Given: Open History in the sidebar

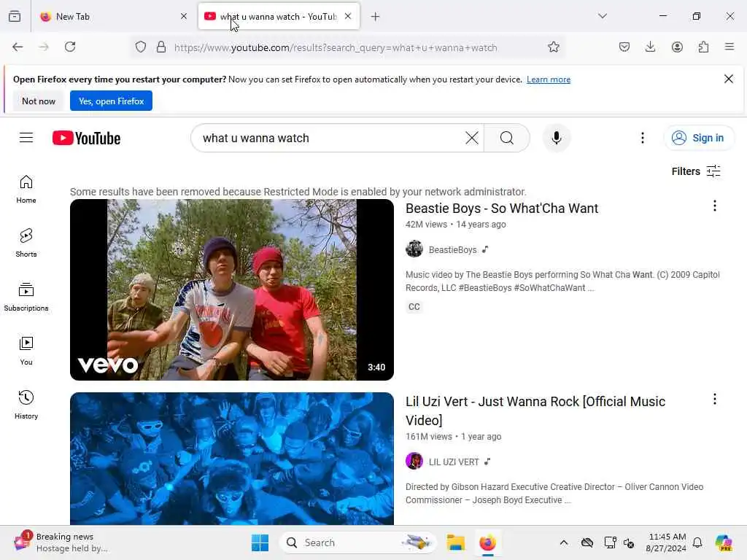Looking at the screenshot, I should [26, 405].
